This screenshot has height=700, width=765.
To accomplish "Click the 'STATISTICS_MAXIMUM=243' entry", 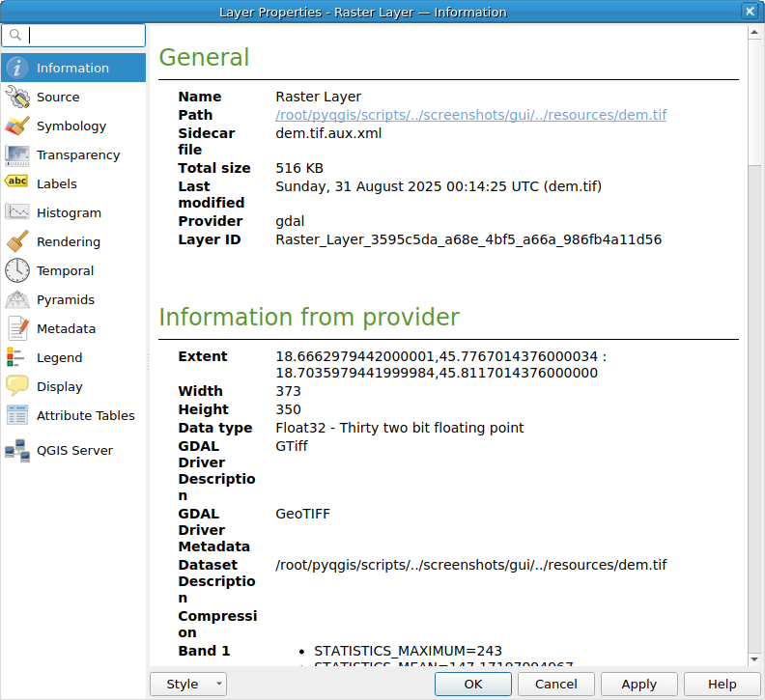I will (408, 651).
